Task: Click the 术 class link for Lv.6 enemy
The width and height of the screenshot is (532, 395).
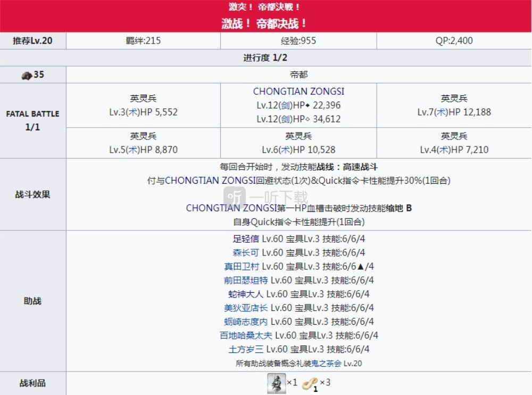Action: click(285, 150)
